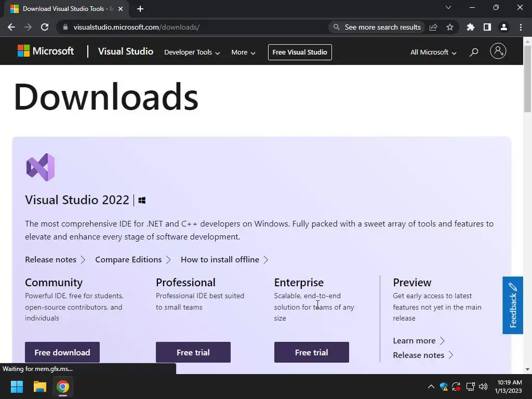Share this page with the share icon

click(433, 27)
